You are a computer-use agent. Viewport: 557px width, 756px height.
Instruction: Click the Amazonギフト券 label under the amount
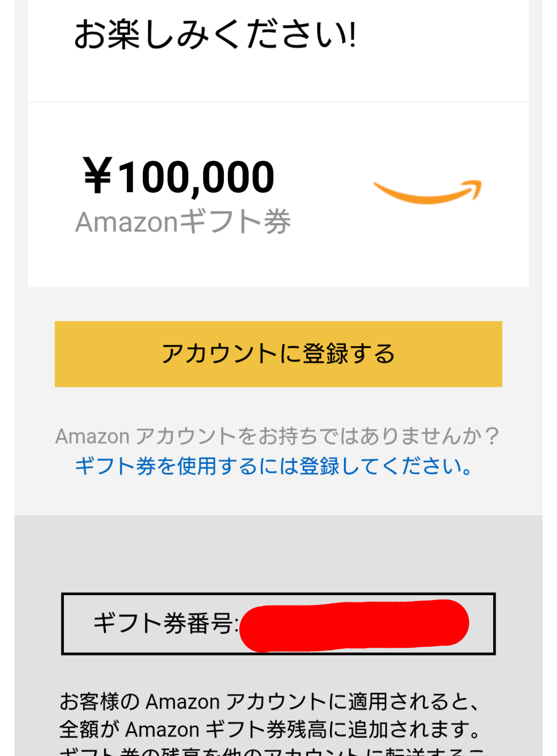(183, 222)
